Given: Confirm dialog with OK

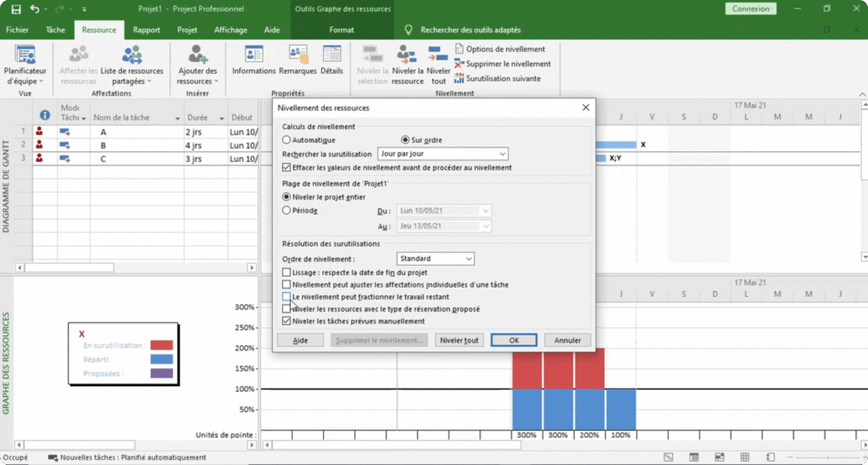Looking at the screenshot, I should (514, 340).
